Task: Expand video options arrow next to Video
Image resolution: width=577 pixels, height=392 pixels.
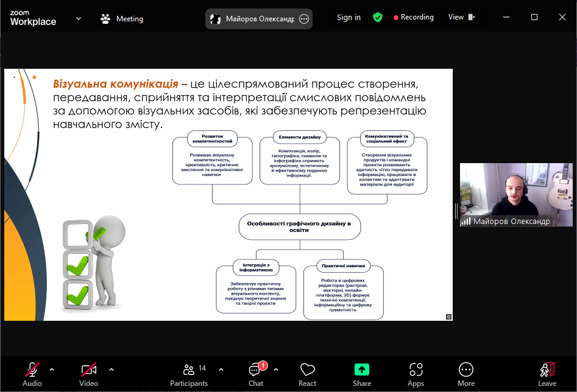Action: pyautogui.click(x=112, y=369)
